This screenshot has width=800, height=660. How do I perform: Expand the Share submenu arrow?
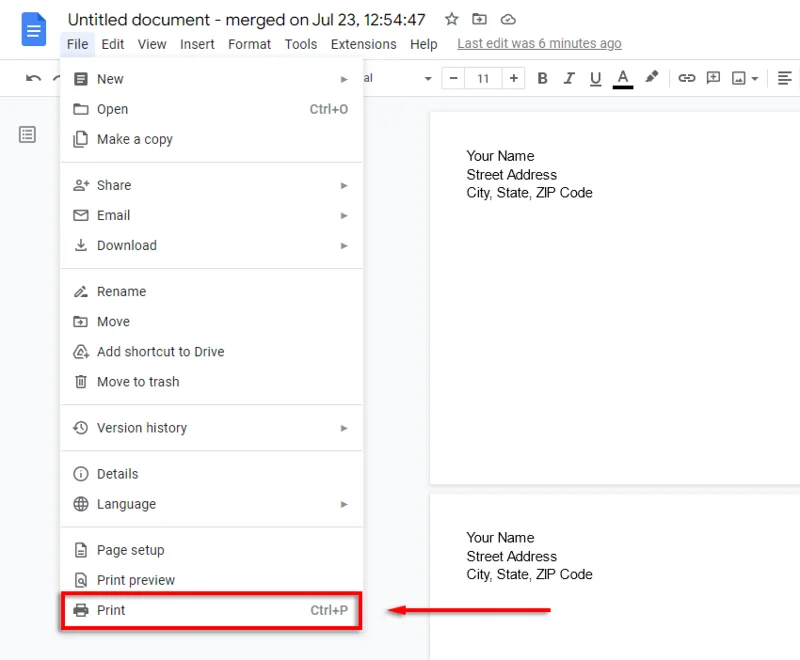point(344,185)
